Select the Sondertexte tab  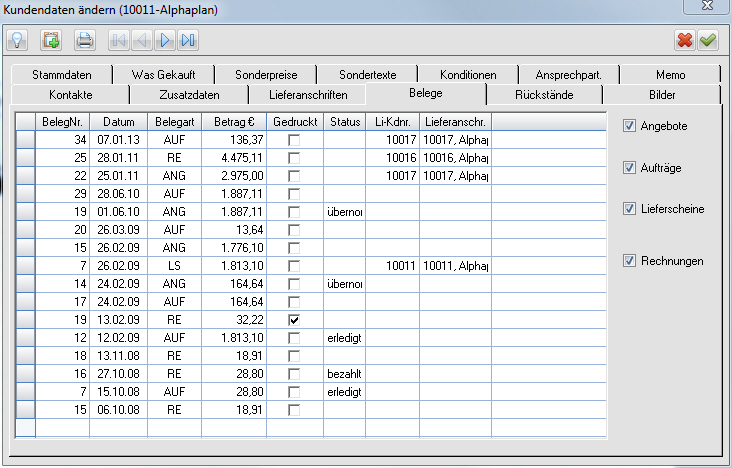point(367,75)
